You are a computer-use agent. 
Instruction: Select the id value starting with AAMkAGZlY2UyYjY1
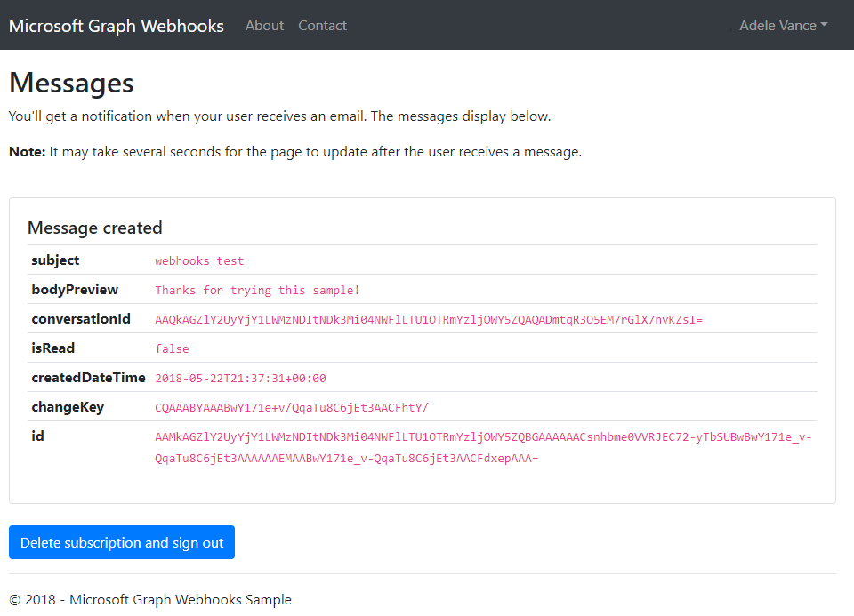pos(483,447)
